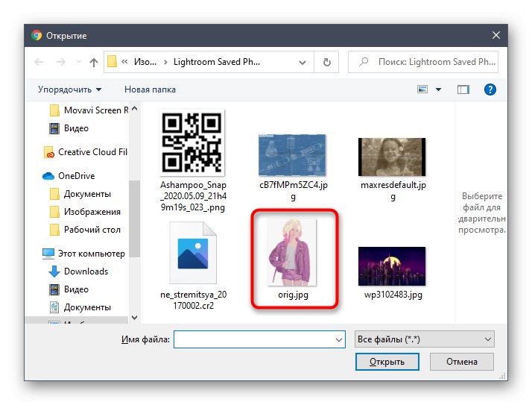Select the Ashampoo_Snap QR code thumbnail
Screen dimensions: 532x405
click(192, 142)
